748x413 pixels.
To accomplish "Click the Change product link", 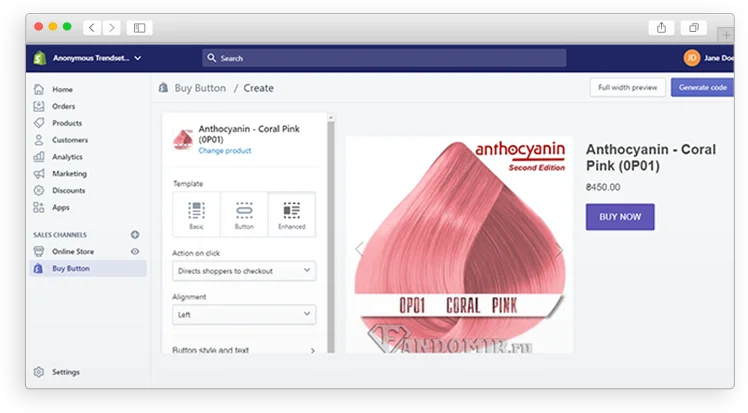I will [225, 151].
